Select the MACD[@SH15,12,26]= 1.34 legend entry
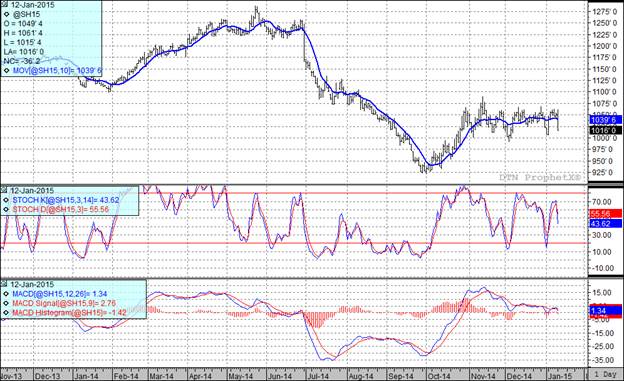 60,294
